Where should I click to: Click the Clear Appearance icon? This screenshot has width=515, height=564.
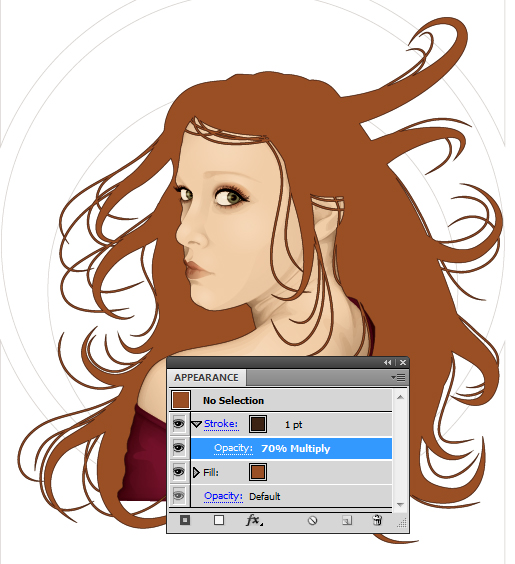point(313,520)
